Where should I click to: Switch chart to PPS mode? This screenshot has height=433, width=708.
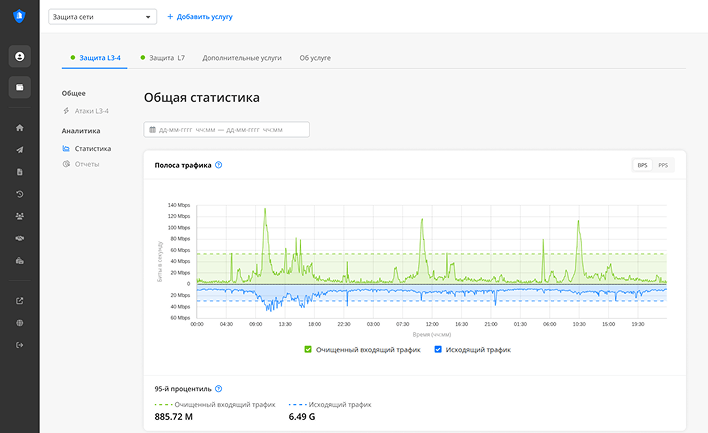[662, 165]
